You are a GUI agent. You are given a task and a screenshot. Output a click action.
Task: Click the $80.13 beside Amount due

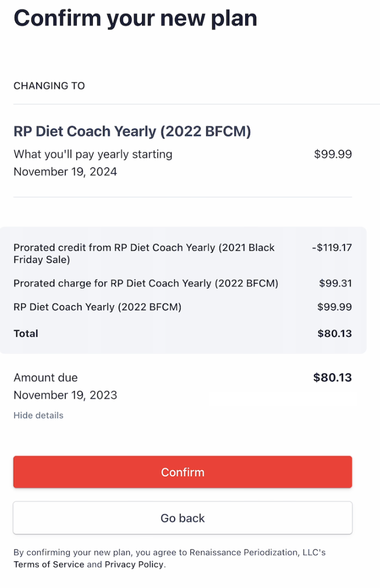point(332,377)
